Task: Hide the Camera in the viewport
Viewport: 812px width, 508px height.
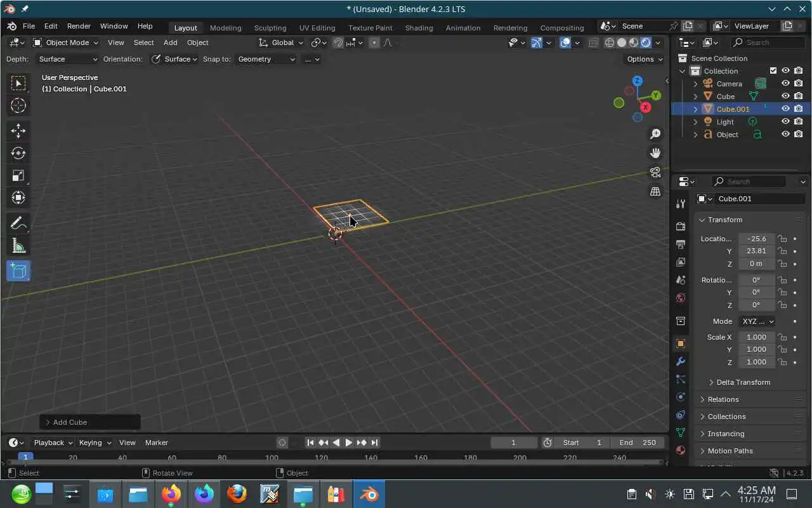Action: 785,83
